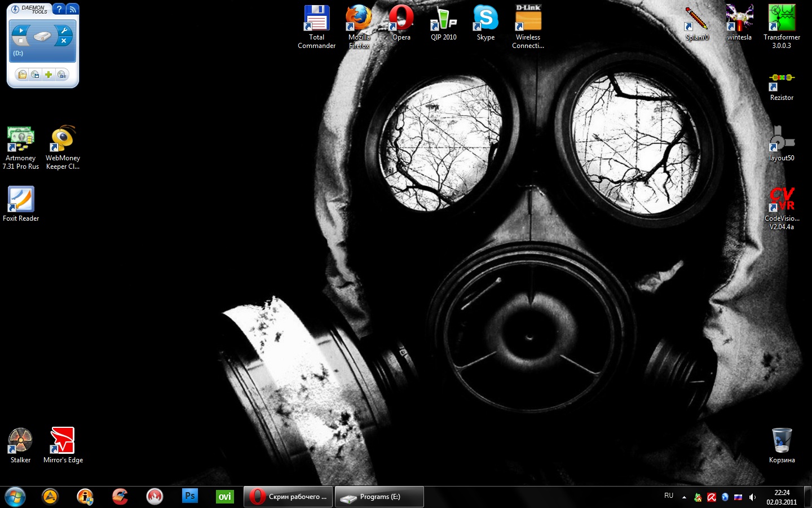This screenshot has width=812, height=508.
Task: Select the Mirror's Edge game shortcut
Action: click(x=63, y=445)
